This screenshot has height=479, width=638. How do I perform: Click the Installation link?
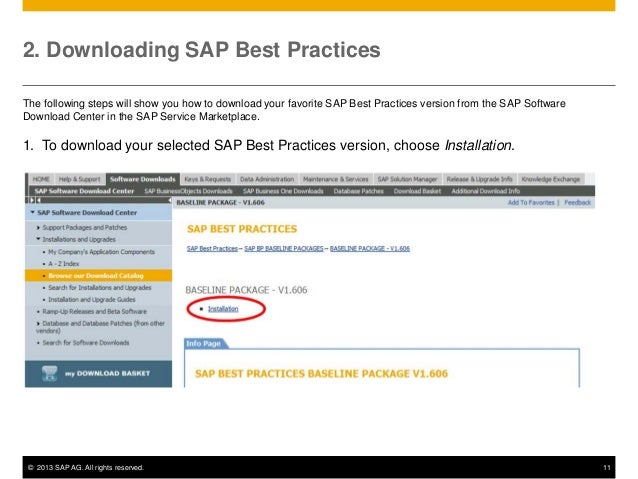coord(223,309)
